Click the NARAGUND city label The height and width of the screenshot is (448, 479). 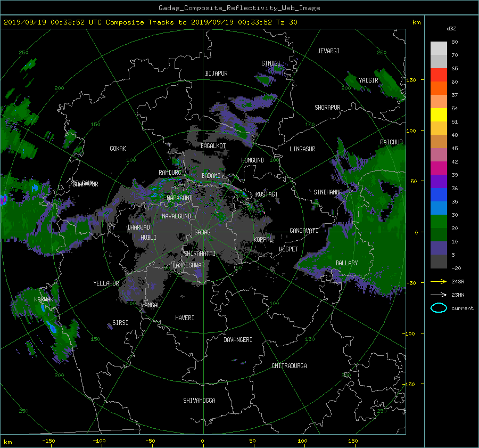(x=180, y=198)
